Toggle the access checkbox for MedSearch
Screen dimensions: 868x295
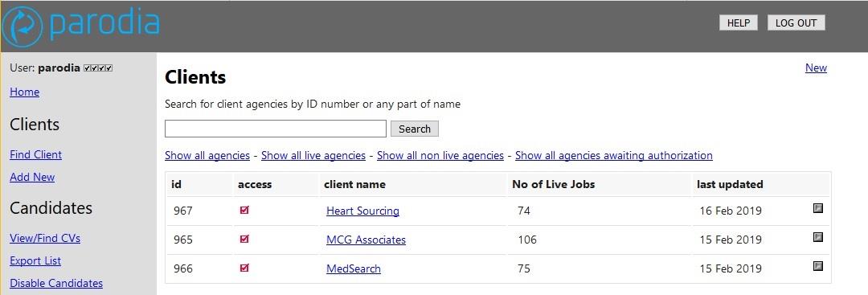pos(244,268)
